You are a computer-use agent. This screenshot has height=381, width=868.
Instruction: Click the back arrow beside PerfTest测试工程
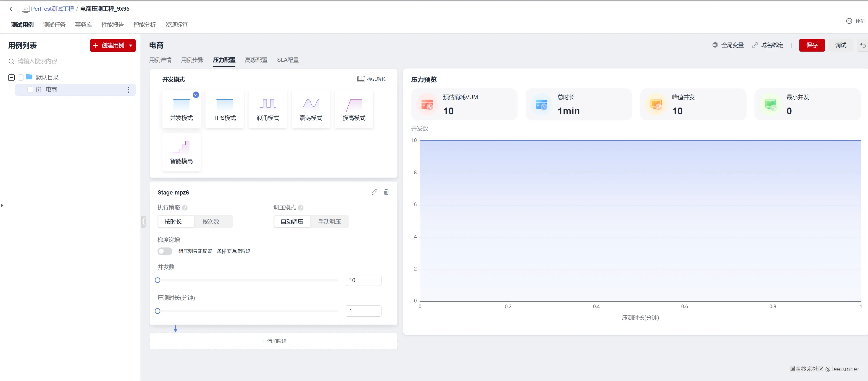pyautogui.click(x=11, y=9)
